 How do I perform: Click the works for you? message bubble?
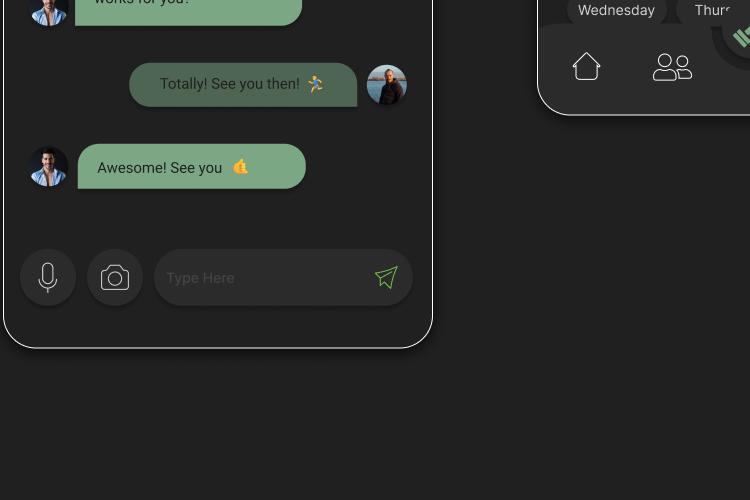pos(188,11)
